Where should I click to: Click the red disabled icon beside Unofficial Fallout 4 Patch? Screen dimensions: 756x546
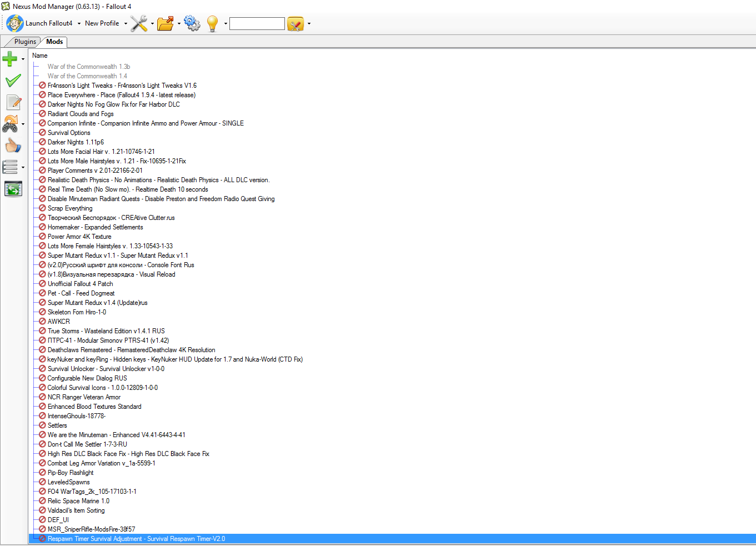42,284
